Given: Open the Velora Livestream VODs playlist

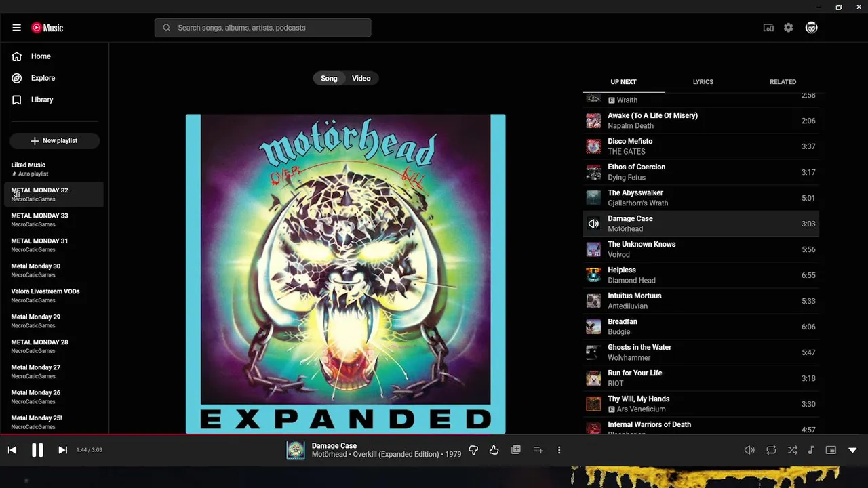Looking at the screenshot, I should coord(54,296).
